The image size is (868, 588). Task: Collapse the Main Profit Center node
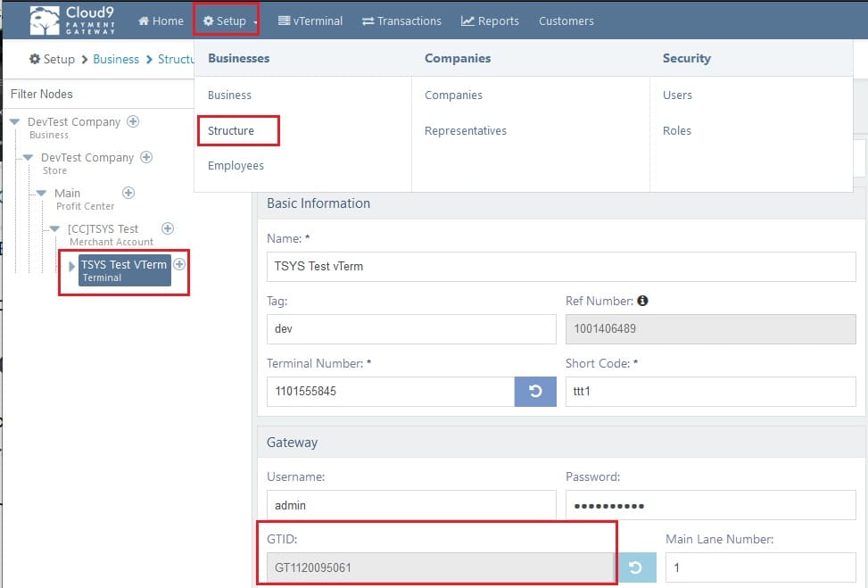point(42,194)
